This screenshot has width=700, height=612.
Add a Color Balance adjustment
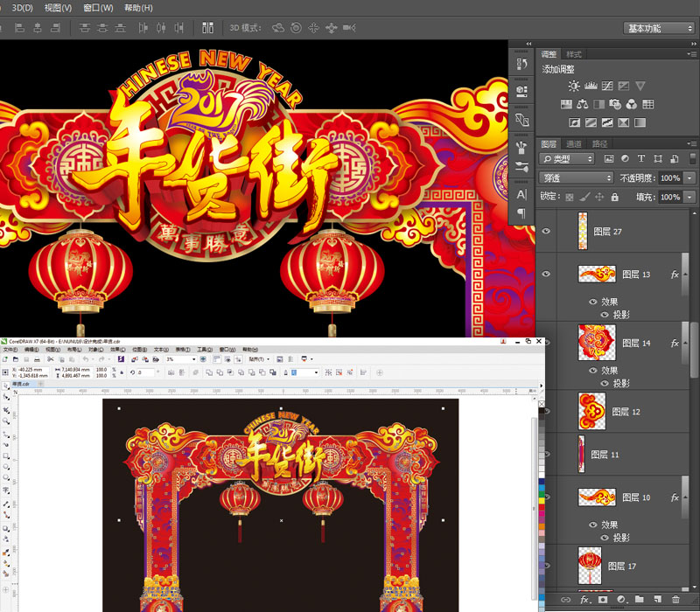[582, 104]
